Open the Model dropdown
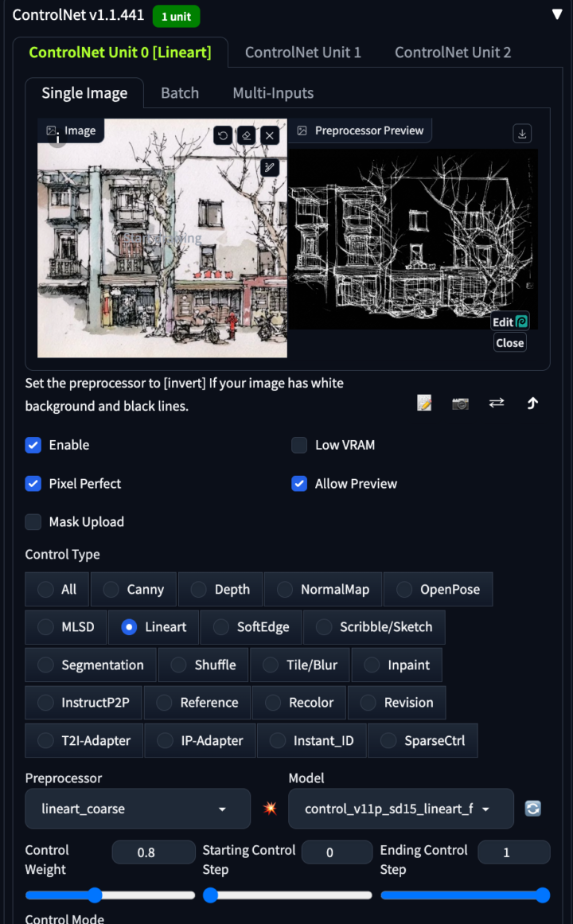Viewport: 573px width, 924px height. (x=400, y=809)
